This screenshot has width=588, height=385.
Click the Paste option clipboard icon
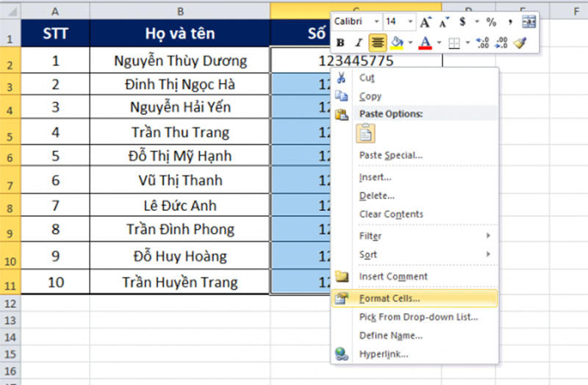point(365,134)
